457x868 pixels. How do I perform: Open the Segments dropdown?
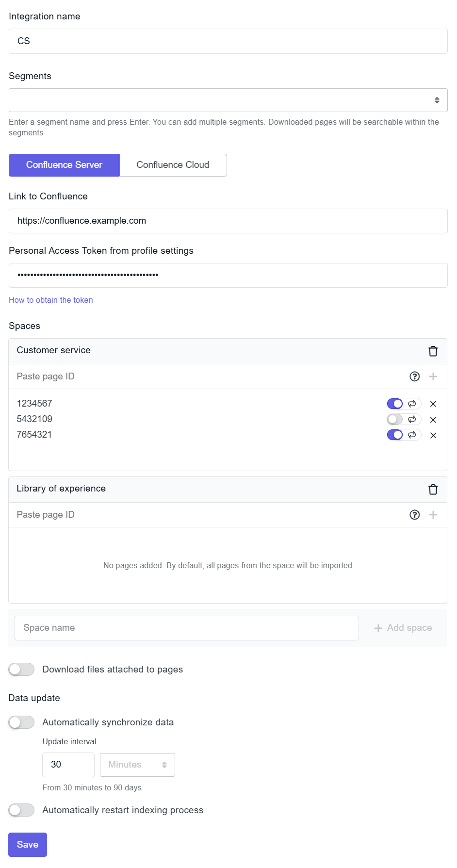(x=228, y=100)
